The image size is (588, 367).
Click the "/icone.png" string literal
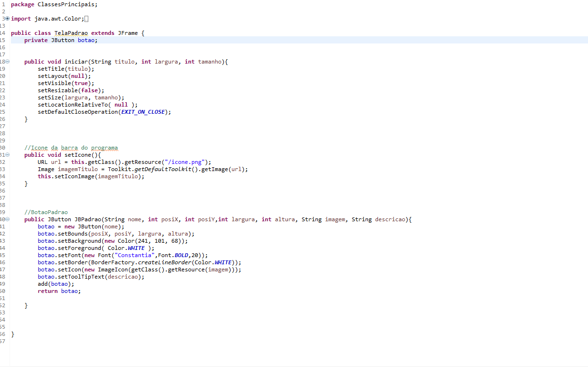[x=188, y=162]
